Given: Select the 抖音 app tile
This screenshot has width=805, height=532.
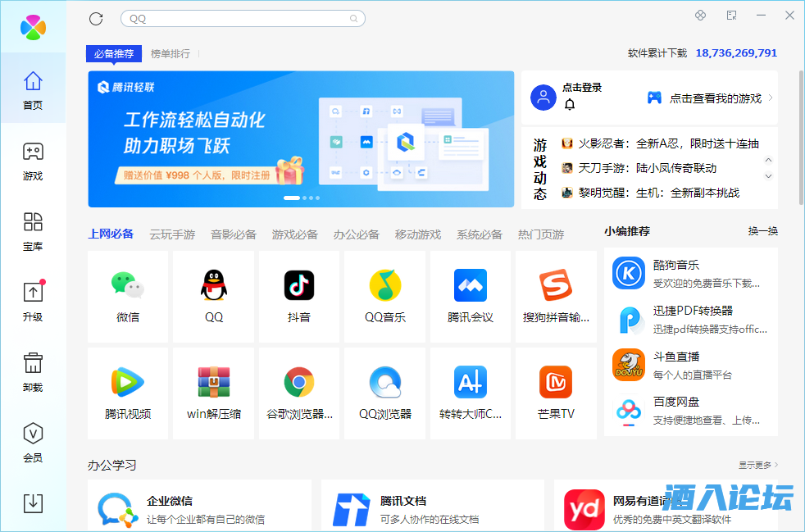Looking at the screenshot, I should 298,296.
